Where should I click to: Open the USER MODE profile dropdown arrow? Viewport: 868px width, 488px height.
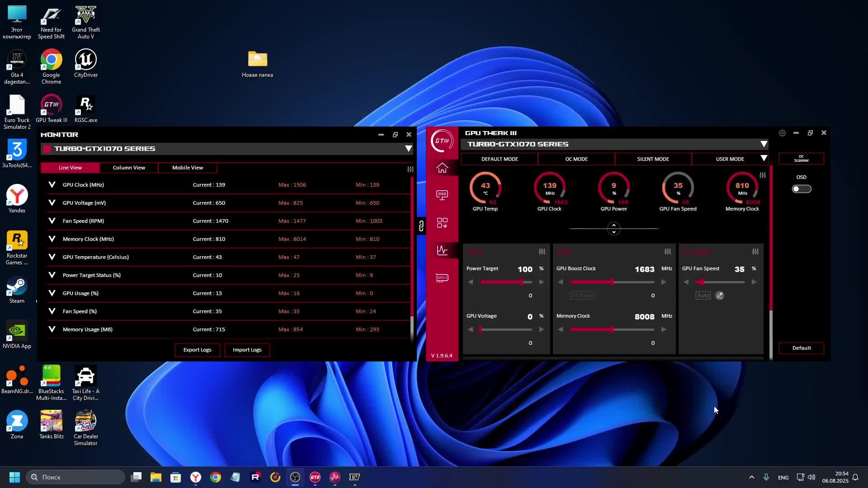point(764,159)
